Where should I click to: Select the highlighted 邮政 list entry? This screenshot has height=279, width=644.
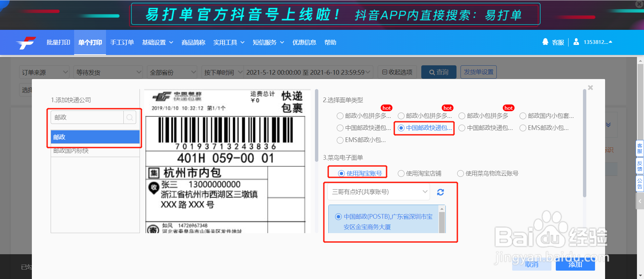[x=95, y=137]
